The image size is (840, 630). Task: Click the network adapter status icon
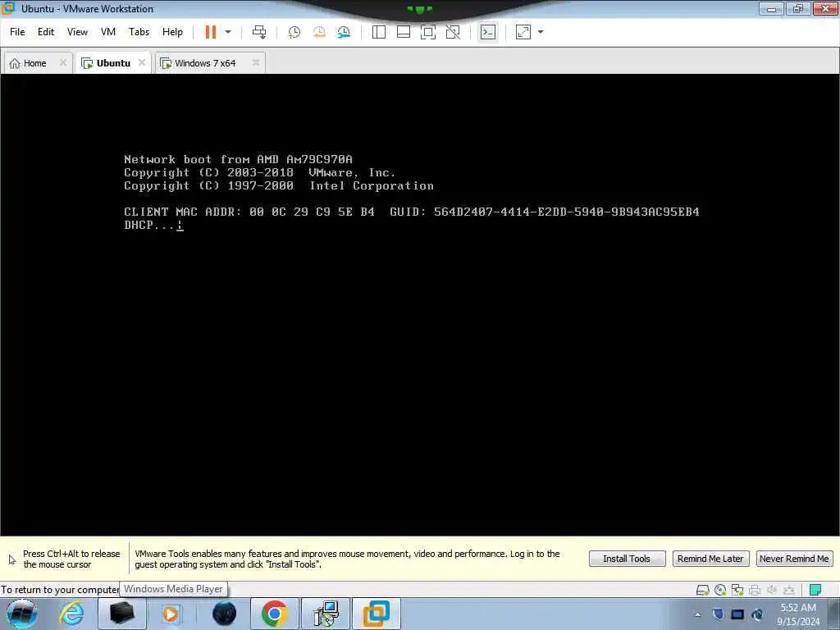point(737,591)
